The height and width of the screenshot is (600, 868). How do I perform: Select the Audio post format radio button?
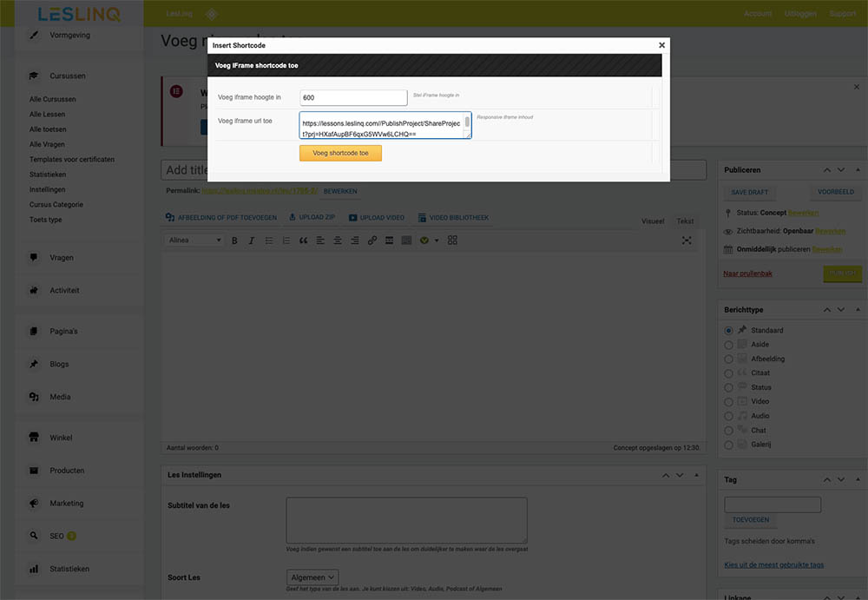(x=728, y=416)
